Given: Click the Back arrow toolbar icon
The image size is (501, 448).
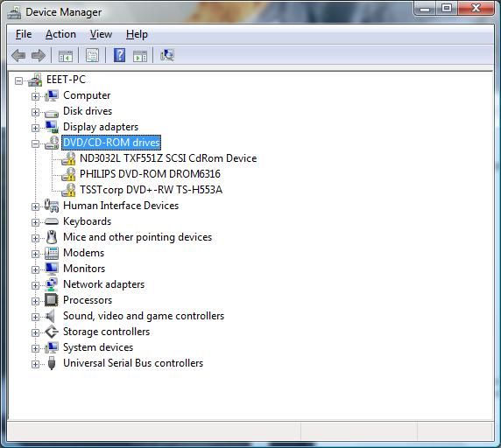Looking at the screenshot, I should [18, 56].
